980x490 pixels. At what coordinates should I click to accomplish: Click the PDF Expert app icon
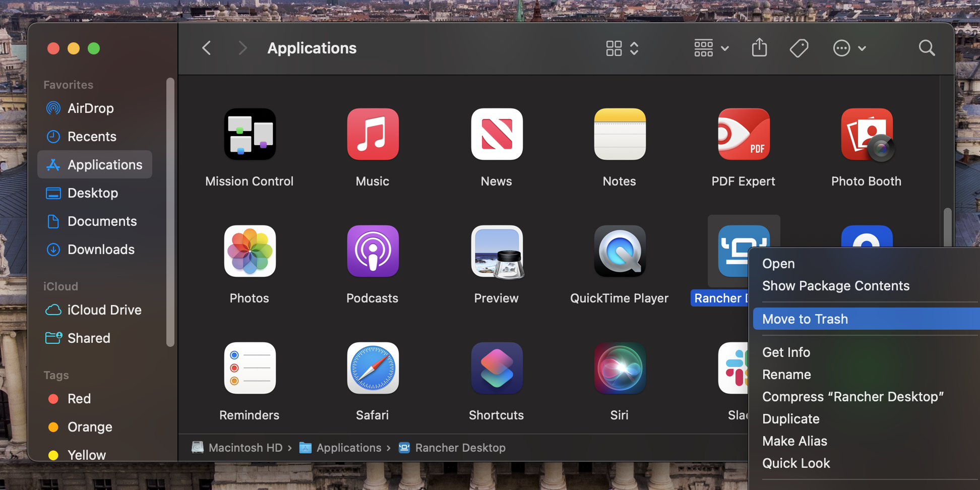tap(743, 134)
